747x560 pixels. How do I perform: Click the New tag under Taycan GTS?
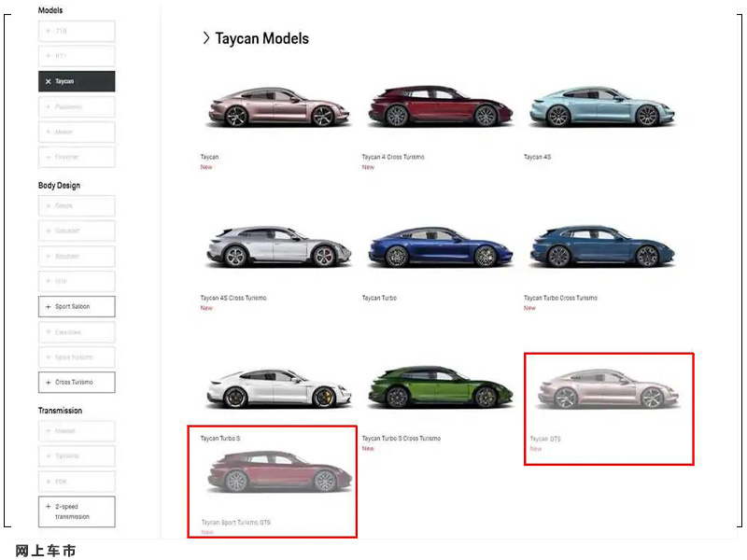pos(536,449)
